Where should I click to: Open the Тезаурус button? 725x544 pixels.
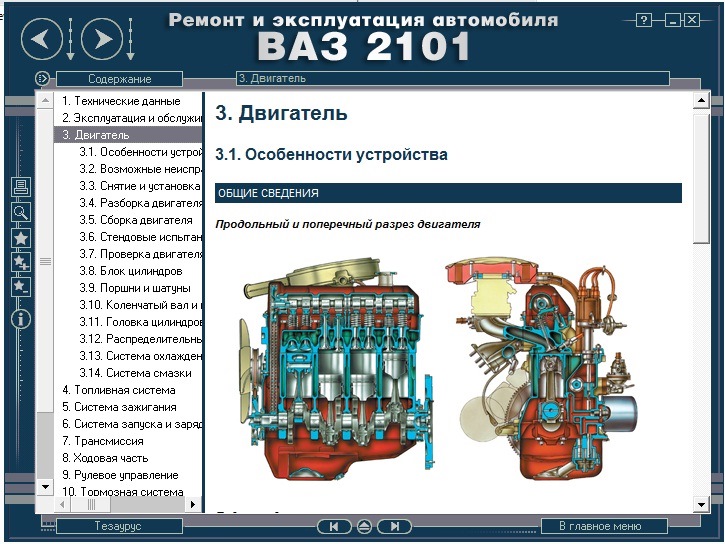click(119, 526)
